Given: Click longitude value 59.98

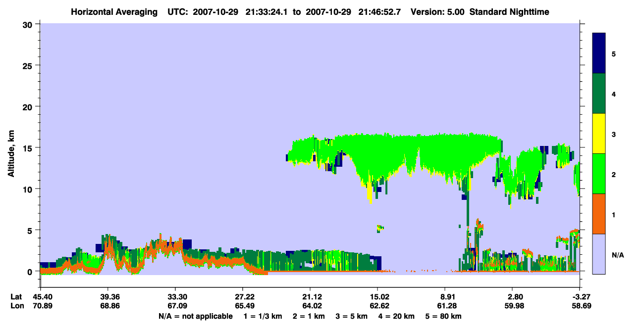Looking at the screenshot, I should tap(515, 306).
